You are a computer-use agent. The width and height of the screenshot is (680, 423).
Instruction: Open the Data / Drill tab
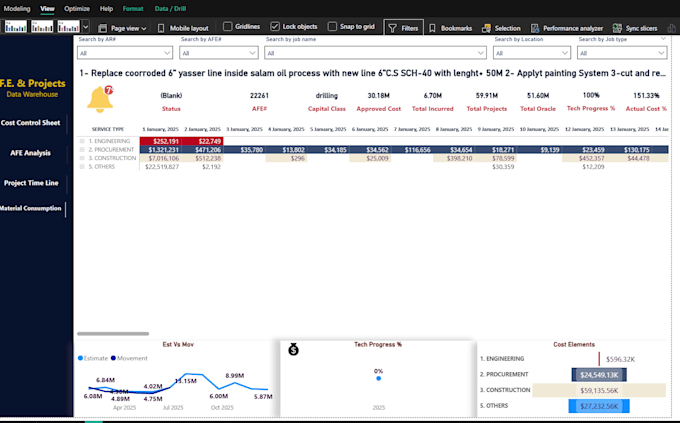[170, 9]
